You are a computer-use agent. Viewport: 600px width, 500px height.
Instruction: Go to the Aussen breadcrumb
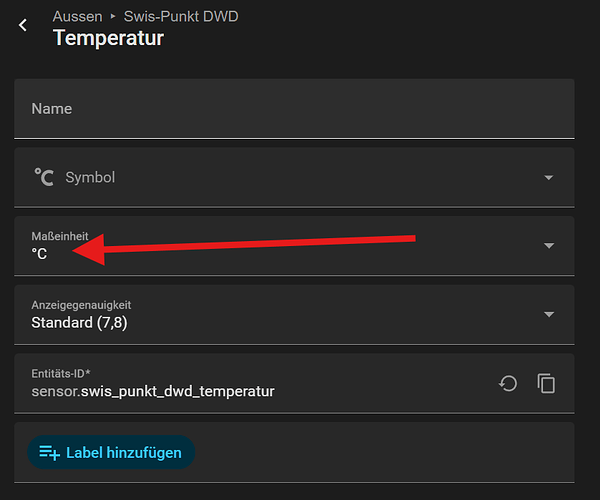pyautogui.click(x=78, y=17)
